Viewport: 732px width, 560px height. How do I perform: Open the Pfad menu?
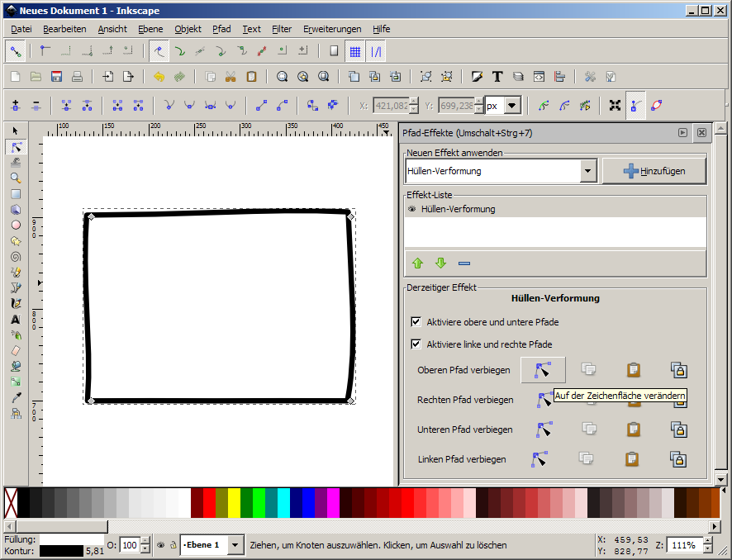(221, 29)
